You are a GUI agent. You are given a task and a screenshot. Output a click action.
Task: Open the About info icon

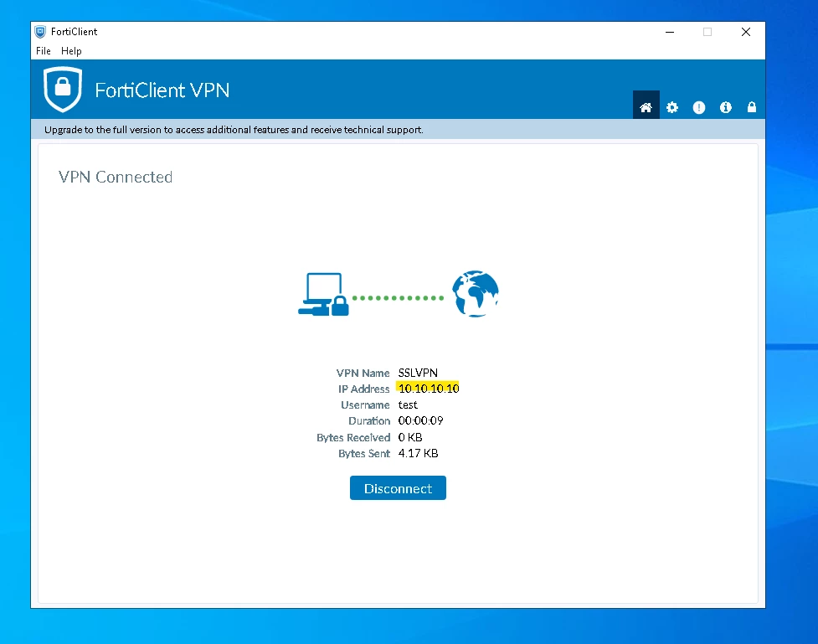[726, 107]
